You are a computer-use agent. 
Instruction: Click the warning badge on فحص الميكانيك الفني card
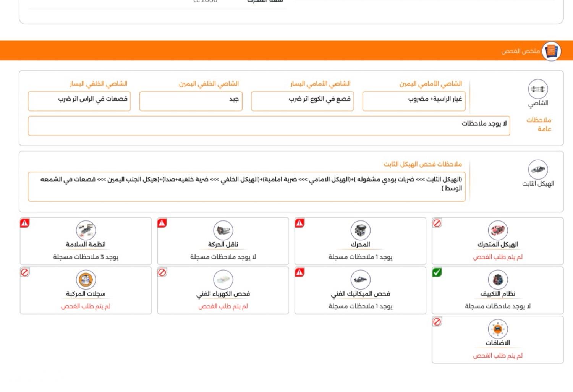click(300, 272)
